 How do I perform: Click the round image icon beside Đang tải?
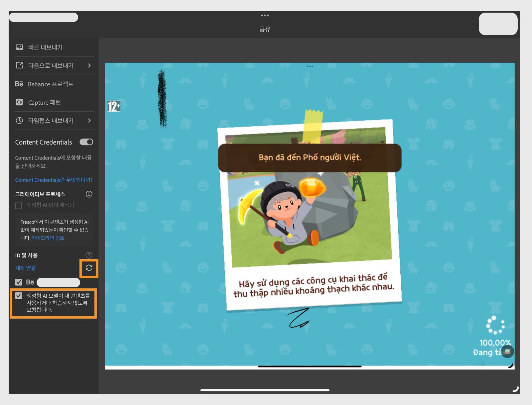coord(507,351)
